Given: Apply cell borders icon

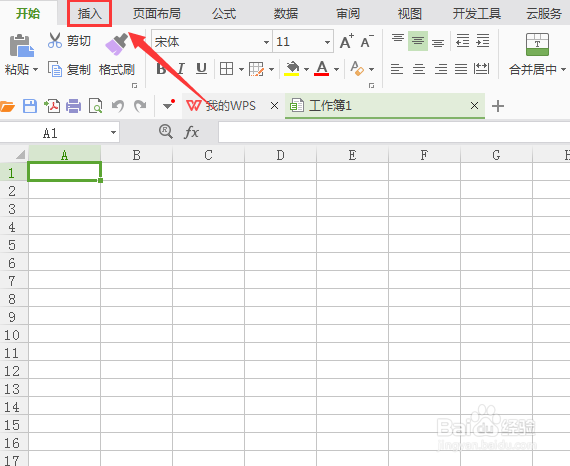Looking at the screenshot, I should [226, 69].
